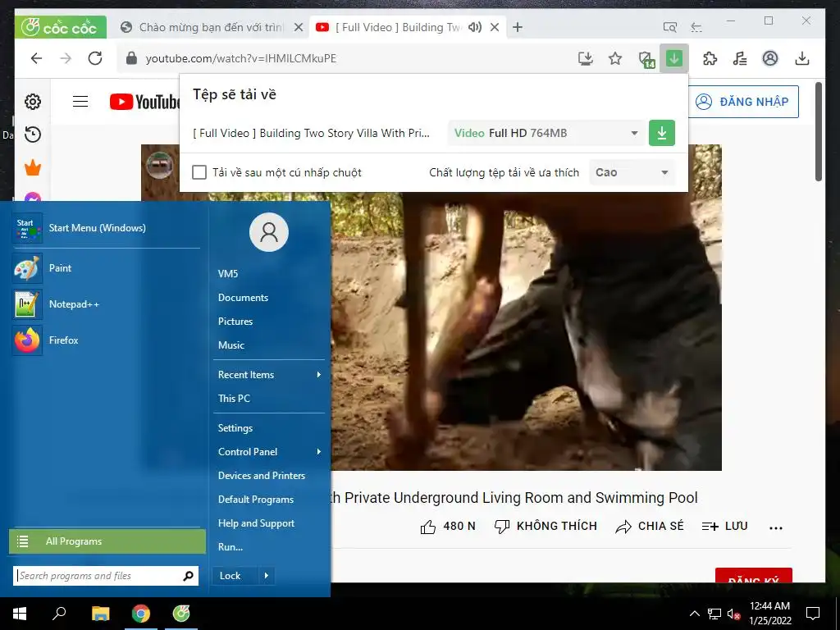Screen dimensions: 840x630
Task: Close the Chào mừng bạn tab
Action: (x=299, y=27)
